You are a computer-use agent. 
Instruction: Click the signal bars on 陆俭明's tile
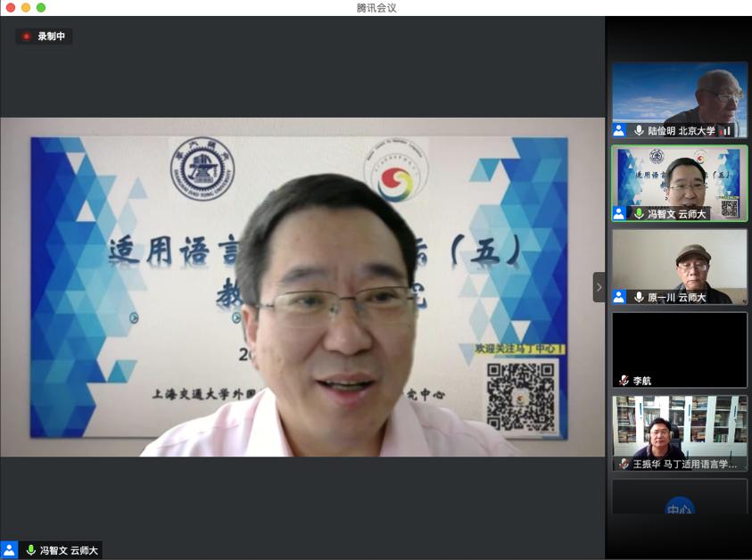(725, 130)
